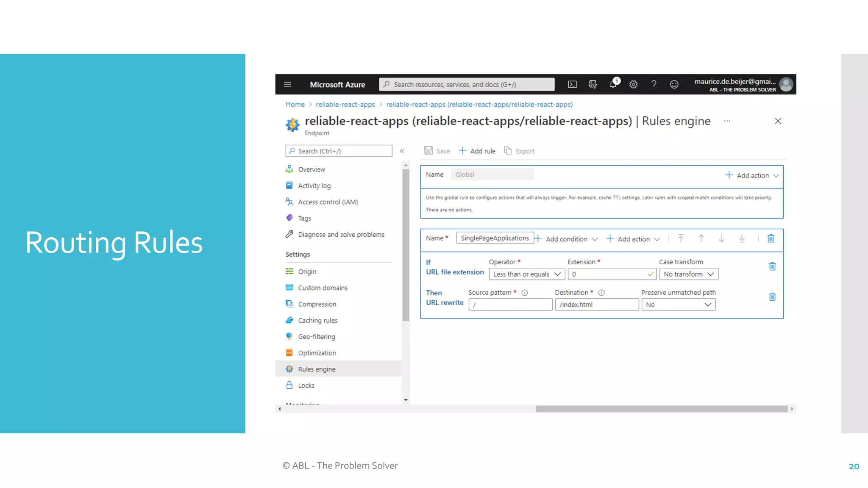Open the help question mark
This screenshot has width=868, height=488.
coord(654,84)
